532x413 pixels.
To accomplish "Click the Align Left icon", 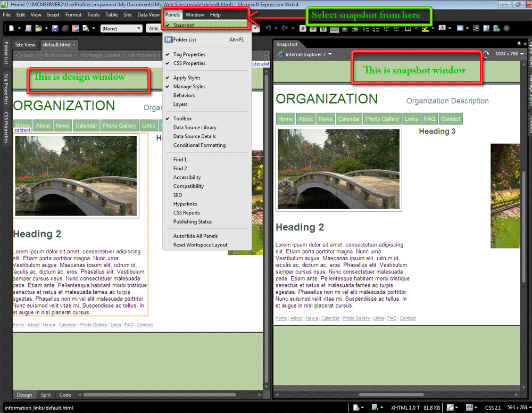I will click(335, 29).
